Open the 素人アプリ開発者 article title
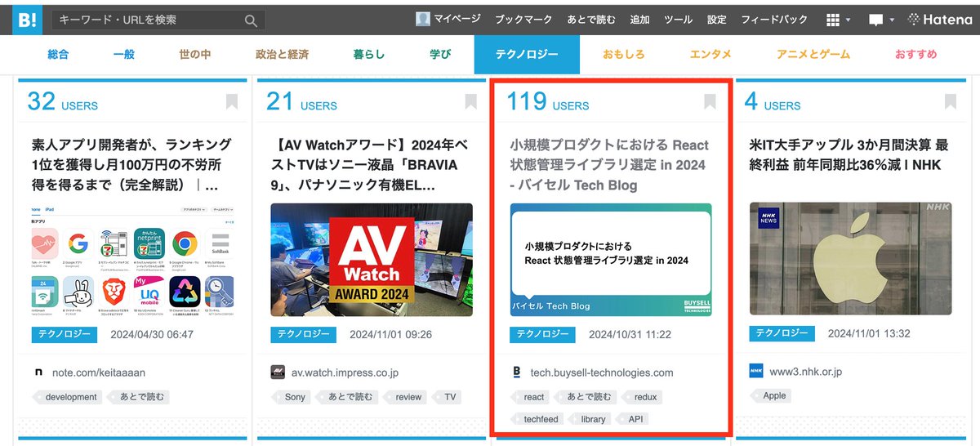This screenshot has height=446, width=980. 131,165
